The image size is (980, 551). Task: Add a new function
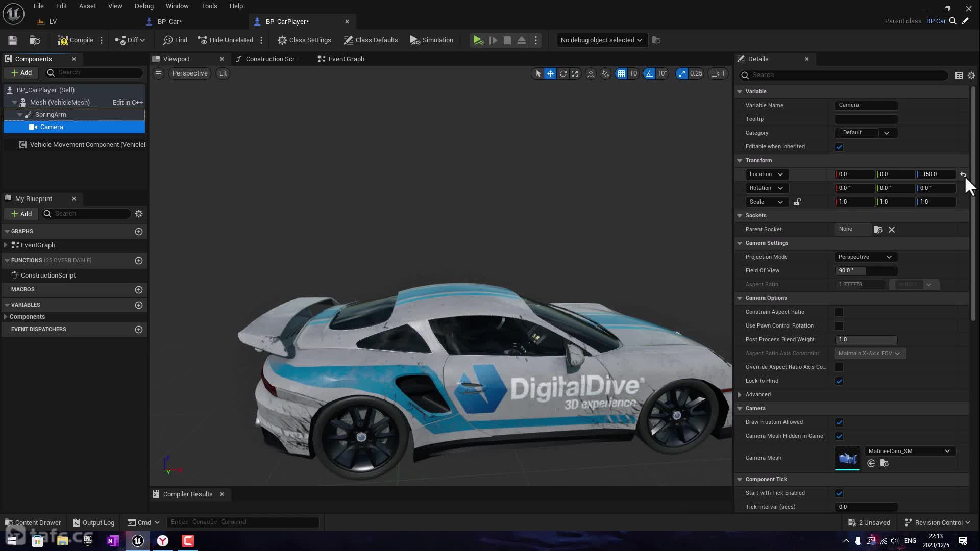click(139, 261)
